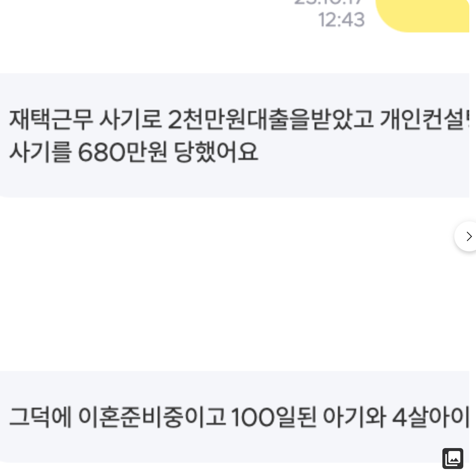Click the word 사기를 on second line
Viewport: 476px width, 472px height.
click(x=40, y=152)
